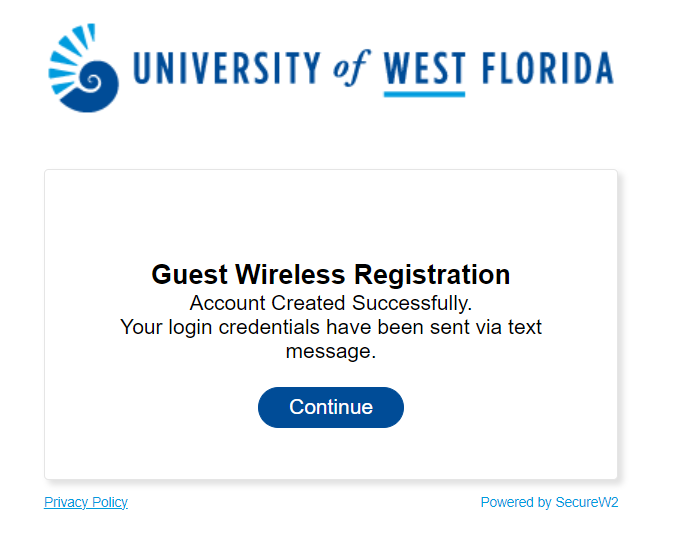Click the FLORIDA word in the logo
689x538 pixels.
click(548, 68)
